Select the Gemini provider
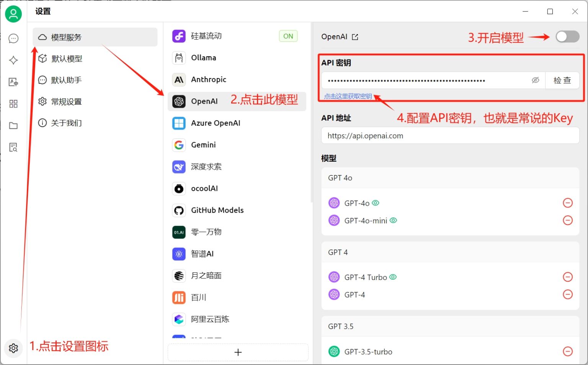The width and height of the screenshot is (588, 365). [x=203, y=145]
